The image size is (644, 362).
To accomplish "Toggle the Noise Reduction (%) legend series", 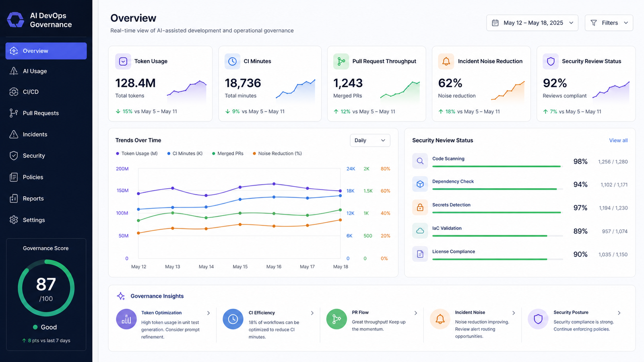I will pos(277,153).
